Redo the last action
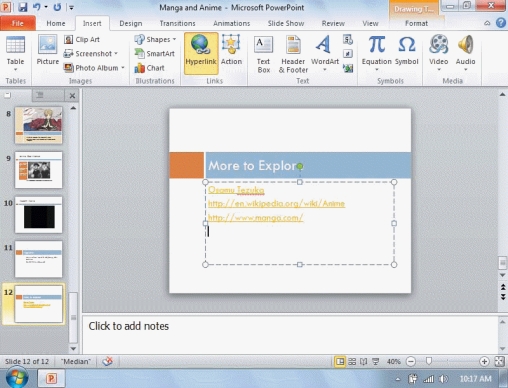The image size is (508, 388). pyautogui.click(x=57, y=7)
